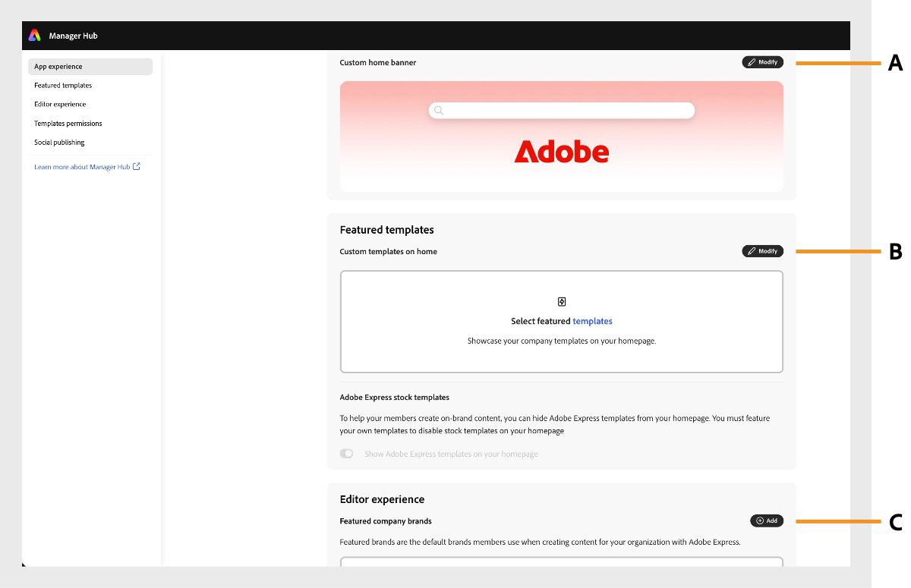The image size is (911, 588).
Task: Click the Adobe logo in the header
Action: click(x=34, y=36)
